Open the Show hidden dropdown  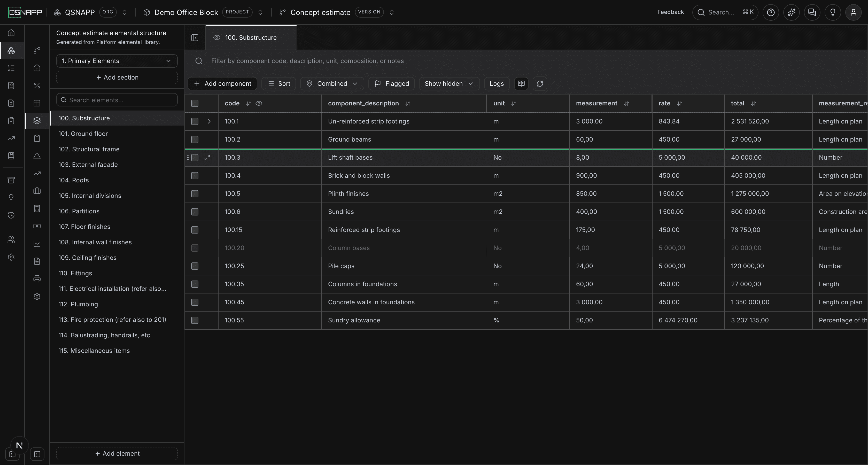pyautogui.click(x=449, y=83)
